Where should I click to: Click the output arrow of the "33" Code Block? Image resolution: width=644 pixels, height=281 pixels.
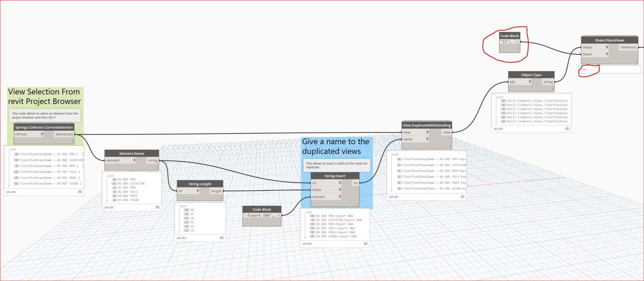[518, 42]
